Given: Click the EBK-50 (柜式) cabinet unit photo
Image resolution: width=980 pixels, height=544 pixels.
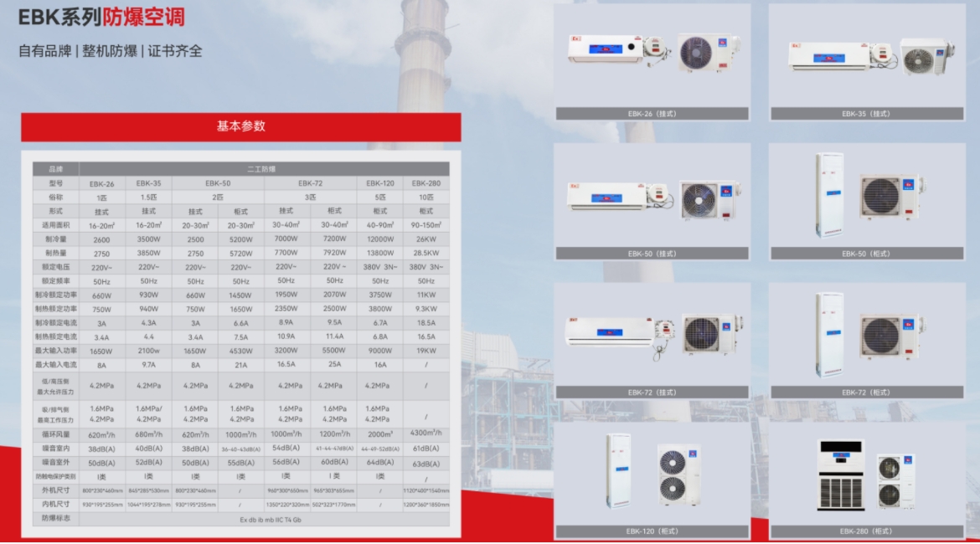Looking at the screenshot, I should 866,194.
